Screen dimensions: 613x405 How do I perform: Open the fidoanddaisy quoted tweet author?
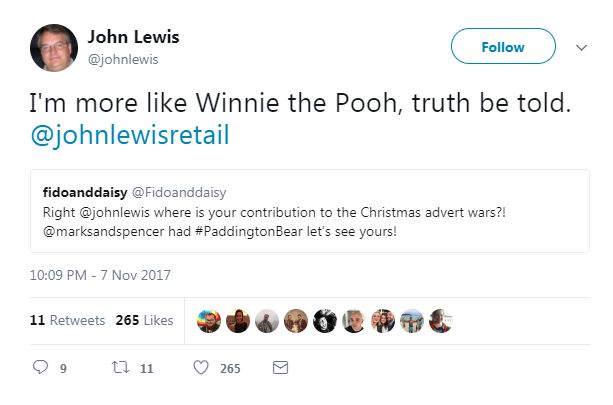click(x=85, y=192)
